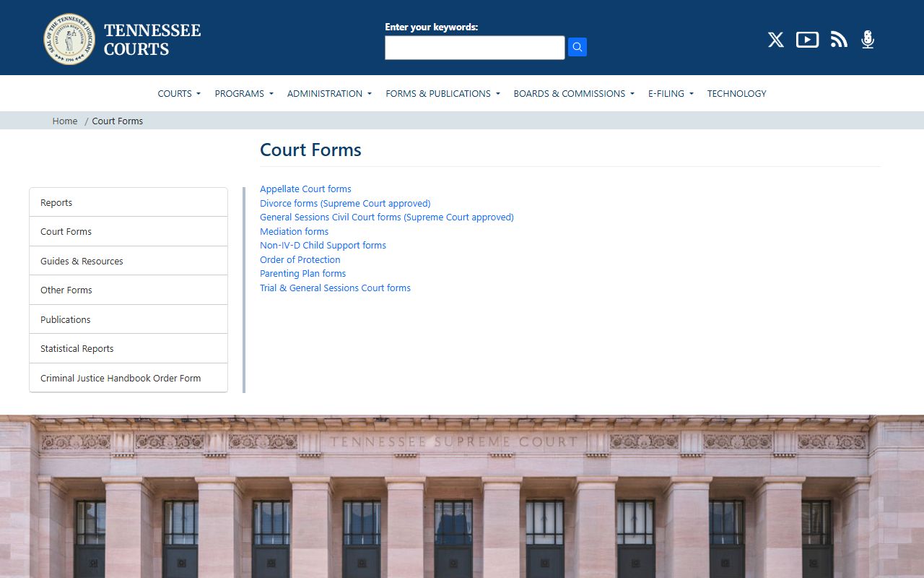Click the blue search magnifier button
This screenshot has width=924, height=578.
[577, 47]
